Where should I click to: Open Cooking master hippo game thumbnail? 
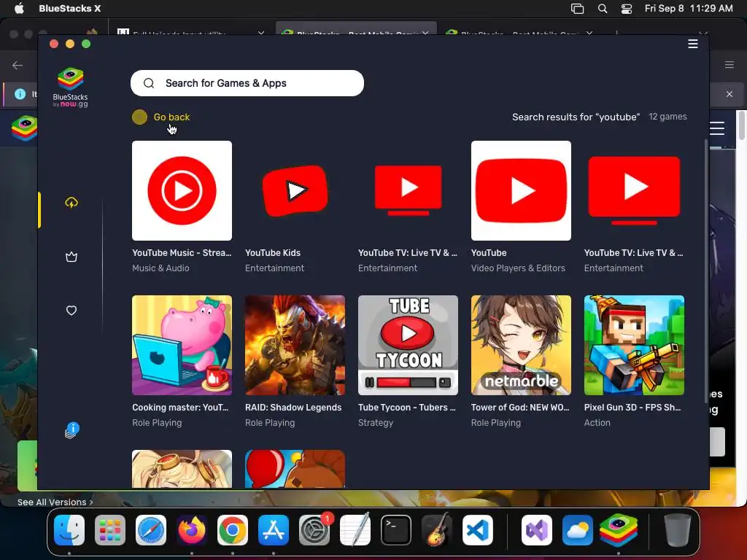[x=182, y=345]
